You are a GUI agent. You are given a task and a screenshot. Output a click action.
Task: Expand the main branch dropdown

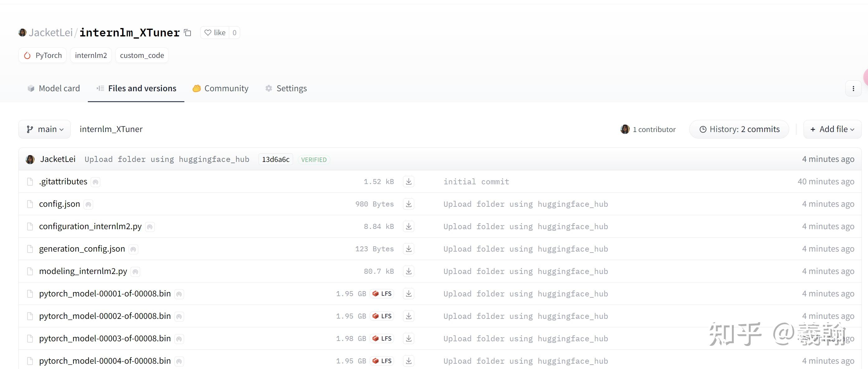tap(45, 130)
